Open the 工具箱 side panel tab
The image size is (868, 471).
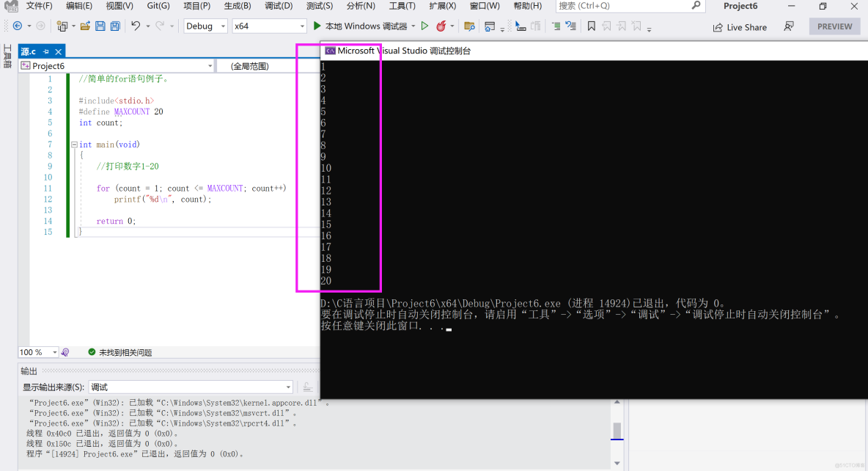(7, 56)
